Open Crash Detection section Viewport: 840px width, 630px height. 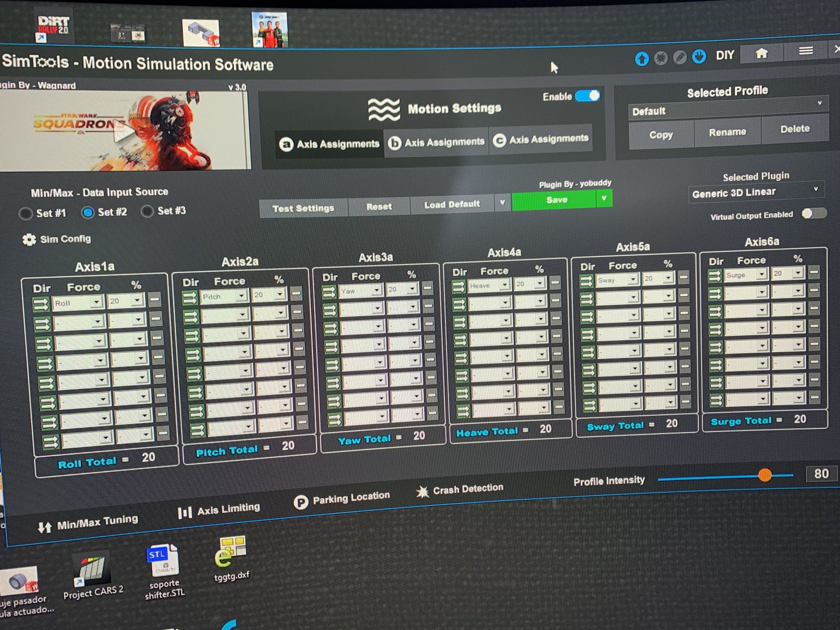click(x=459, y=490)
